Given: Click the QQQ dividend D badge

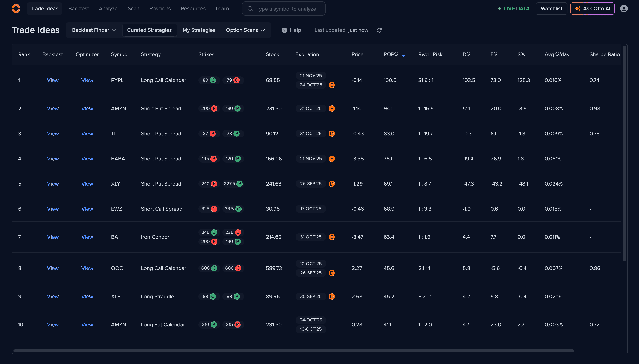Looking at the screenshot, I should (x=332, y=273).
